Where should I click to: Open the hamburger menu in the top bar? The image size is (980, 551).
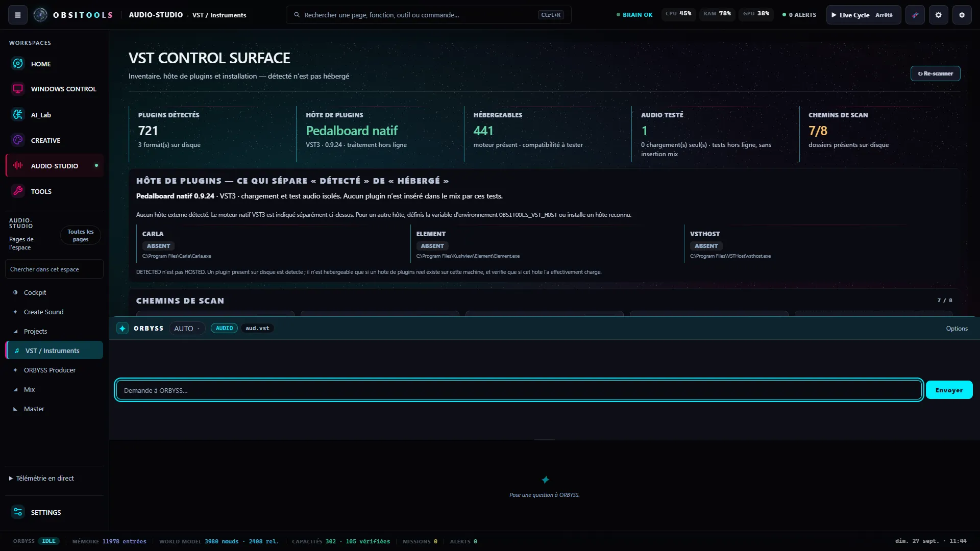(x=18, y=15)
